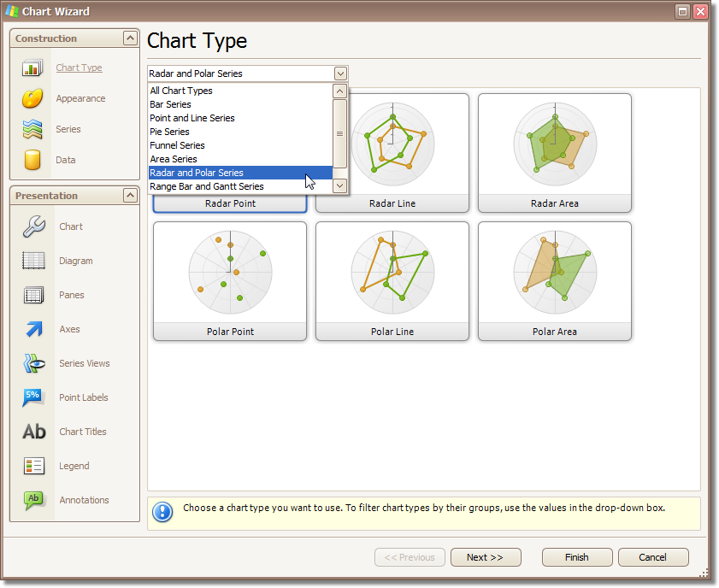Click the Finish button

click(577, 557)
